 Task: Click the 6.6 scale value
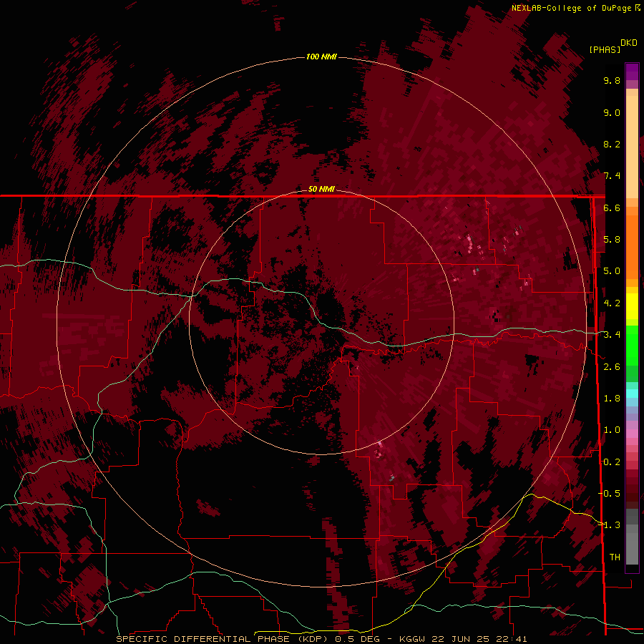[x=612, y=208]
